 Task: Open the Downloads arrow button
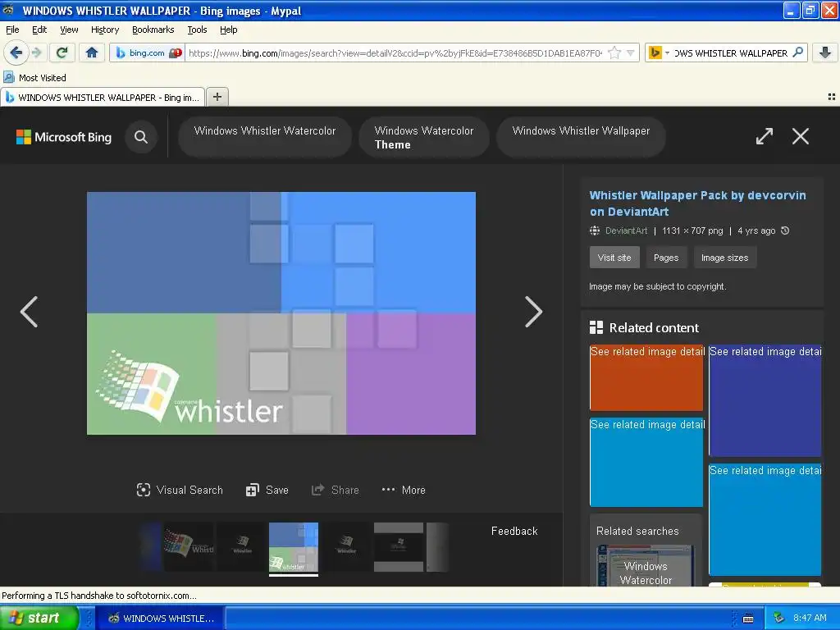click(825, 52)
